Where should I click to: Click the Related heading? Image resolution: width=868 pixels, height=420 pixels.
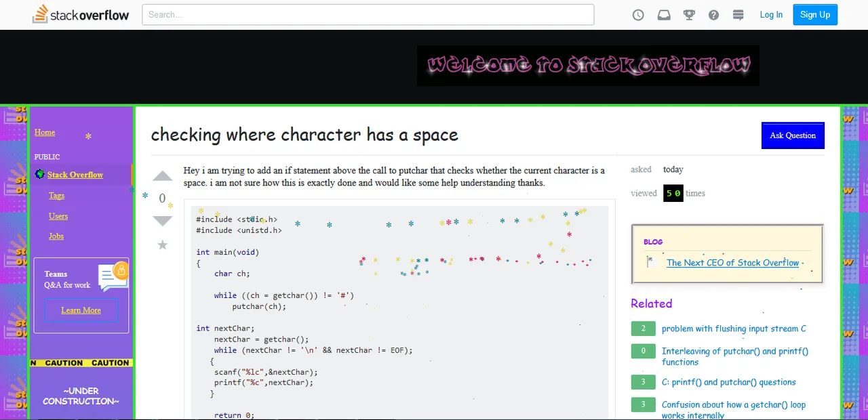[651, 303]
